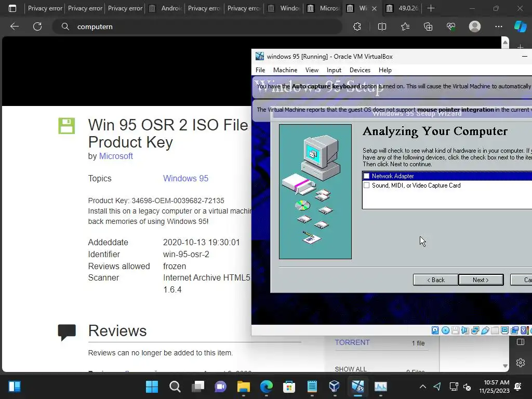This screenshot has height=399, width=532.
Task: Click the Edge Copilot icon
Action: coord(520,26)
